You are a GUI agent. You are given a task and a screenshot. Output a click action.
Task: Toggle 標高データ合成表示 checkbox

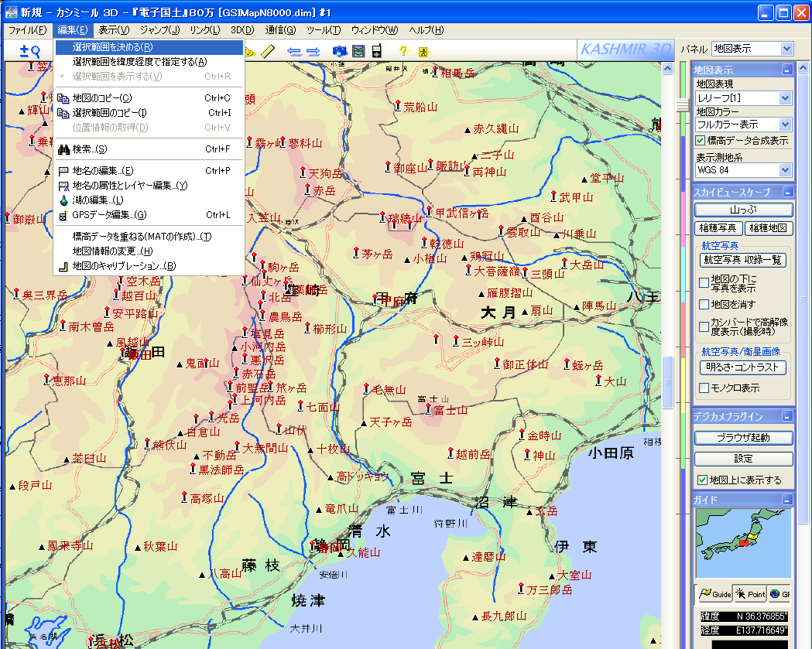tap(700, 141)
